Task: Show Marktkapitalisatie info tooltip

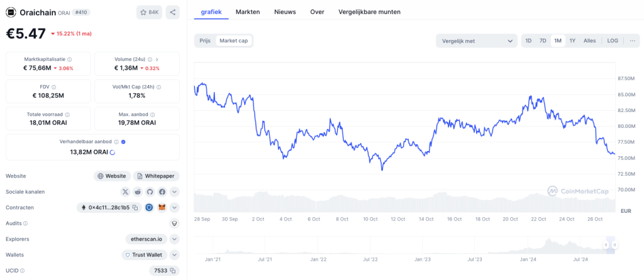Action: pyautogui.click(x=69, y=59)
